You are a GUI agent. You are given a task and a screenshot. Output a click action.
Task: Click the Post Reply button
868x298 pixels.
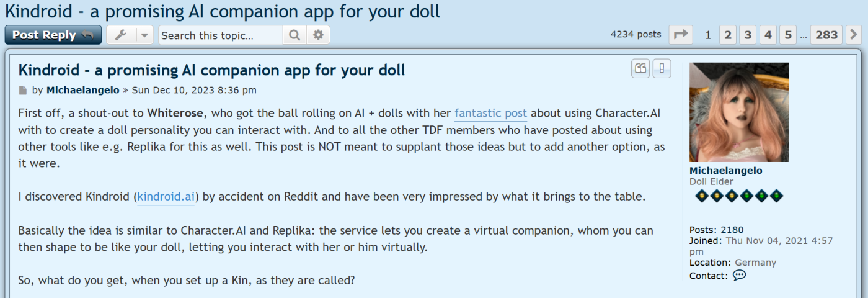[x=53, y=35]
